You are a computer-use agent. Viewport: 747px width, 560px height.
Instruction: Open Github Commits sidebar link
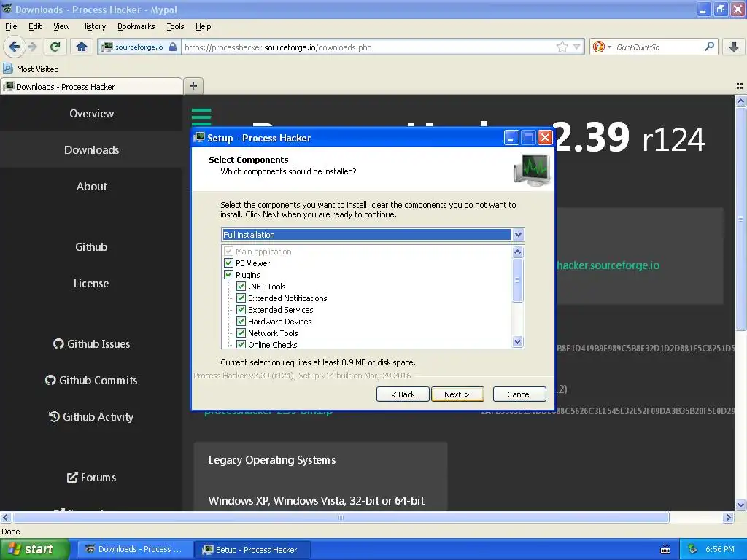(x=91, y=381)
